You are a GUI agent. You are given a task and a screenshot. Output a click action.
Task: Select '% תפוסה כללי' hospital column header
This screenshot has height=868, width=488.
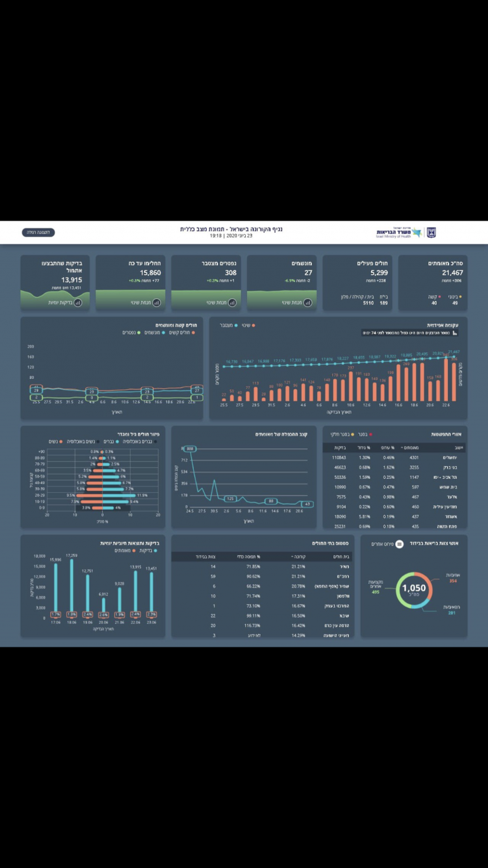(249, 556)
